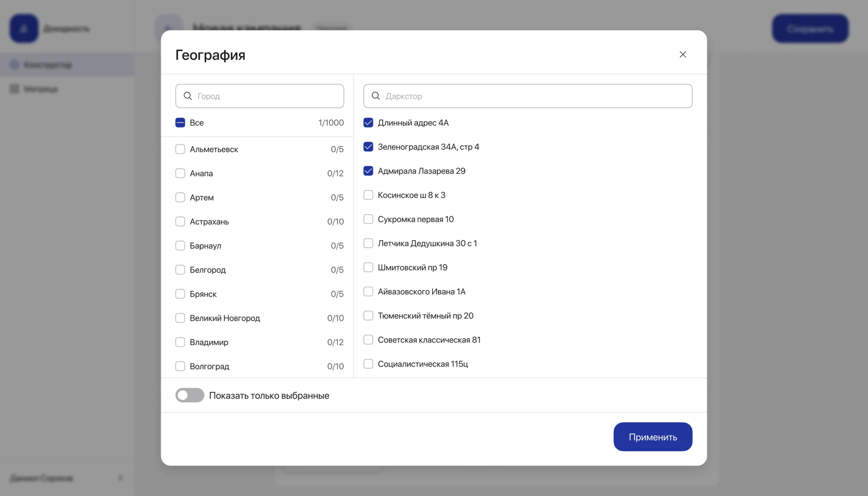The height and width of the screenshot is (496, 868).
Task: Click the Применить button
Action: pos(653,437)
